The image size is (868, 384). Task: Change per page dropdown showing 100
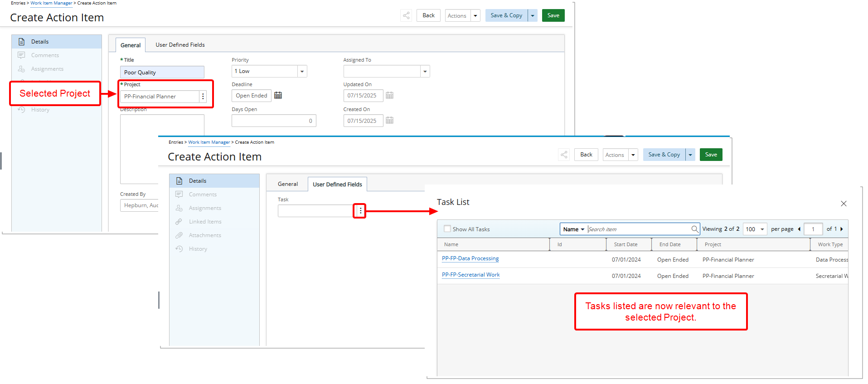point(755,229)
